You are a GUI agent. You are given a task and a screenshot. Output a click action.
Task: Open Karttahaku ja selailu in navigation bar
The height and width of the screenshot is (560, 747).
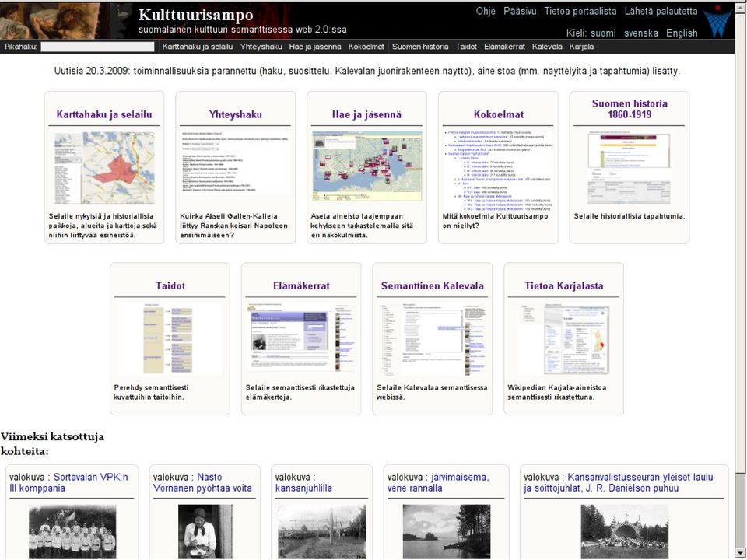tap(197, 47)
